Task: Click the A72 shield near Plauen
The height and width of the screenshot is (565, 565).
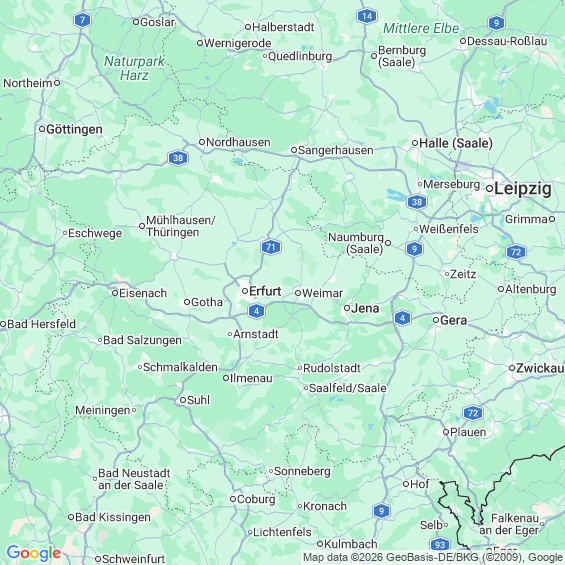Action: (473, 413)
